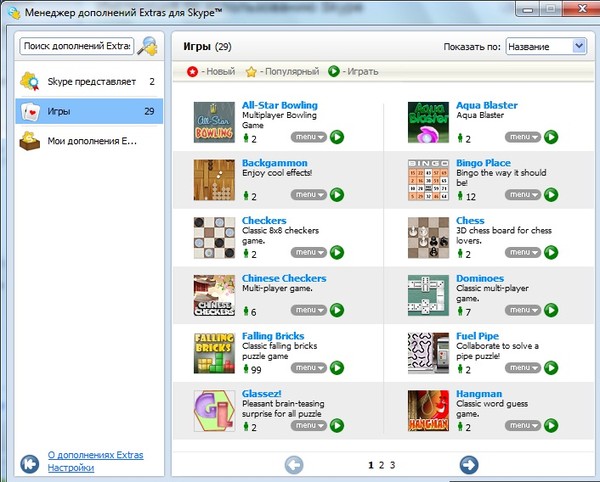This screenshot has width=600, height=482.
Task: Expand the All-Star Bowling menu dropdown
Action: [309, 137]
